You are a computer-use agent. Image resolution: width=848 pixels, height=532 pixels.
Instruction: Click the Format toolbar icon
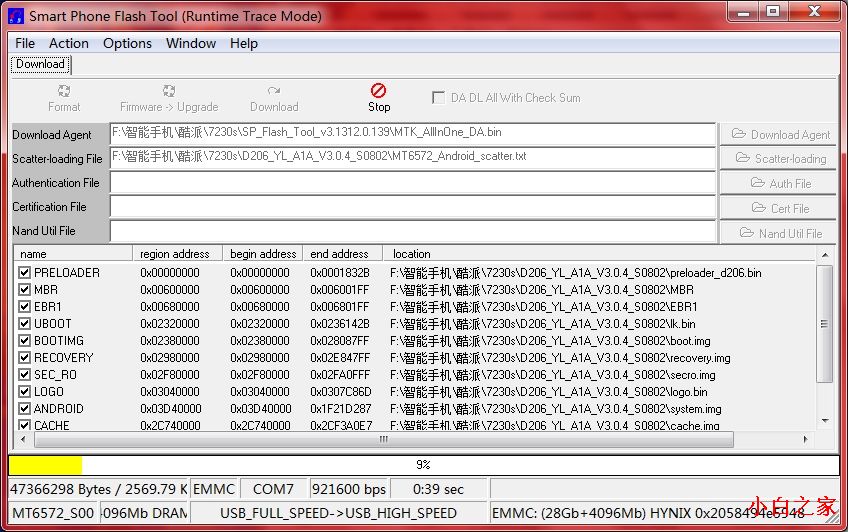point(64,90)
